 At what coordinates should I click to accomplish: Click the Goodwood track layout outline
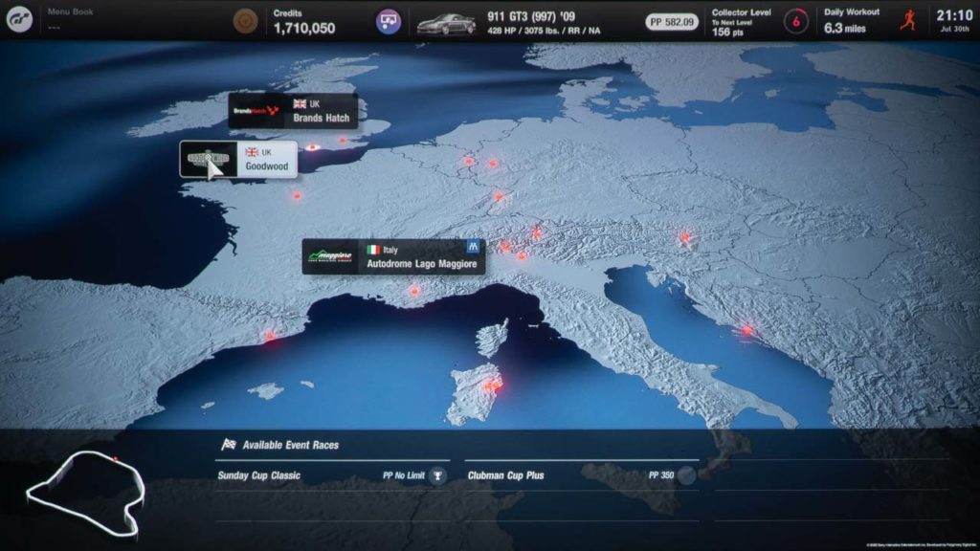point(86,493)
